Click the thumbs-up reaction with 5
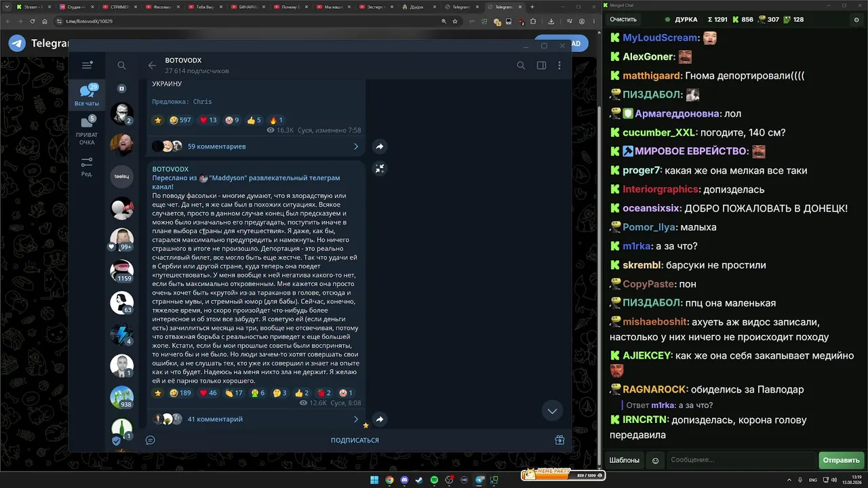The height and width of the screenshot is (488, 868). pyautogui.click(x=254, y=120)
